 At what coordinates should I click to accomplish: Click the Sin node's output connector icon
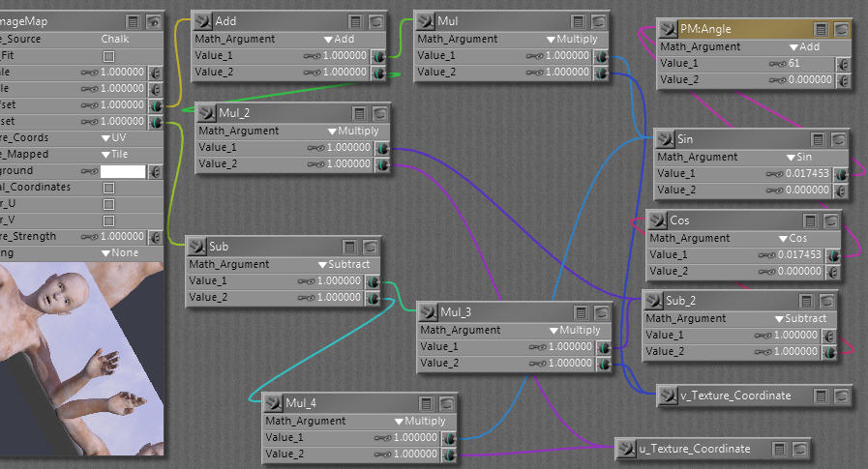tap(665, 139)
